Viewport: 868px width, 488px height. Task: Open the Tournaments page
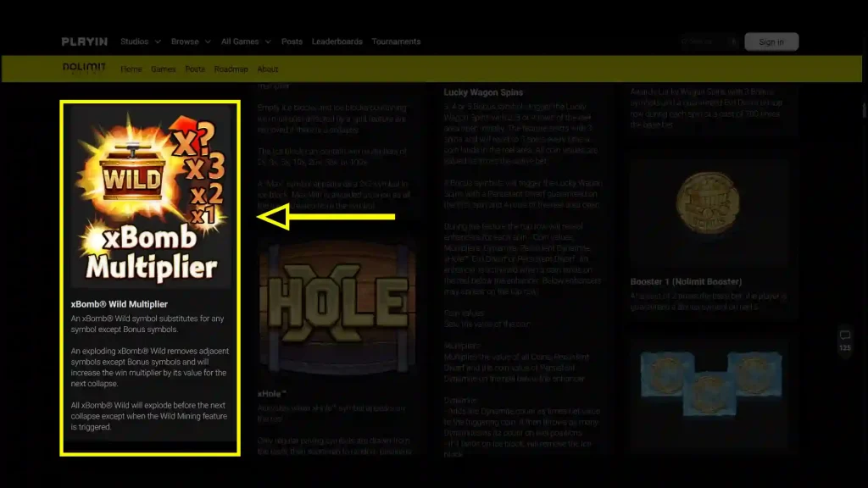[396, 42]
